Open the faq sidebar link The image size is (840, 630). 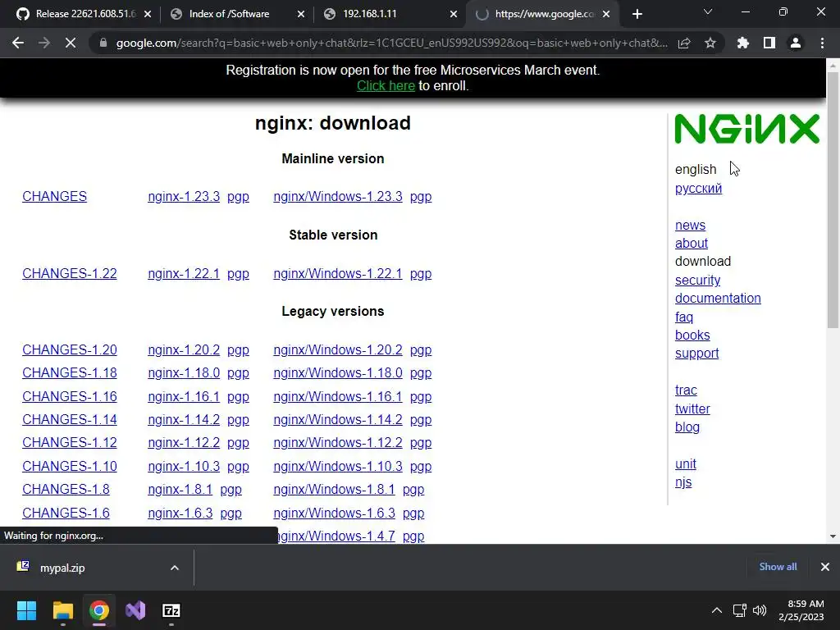[684, 317]
